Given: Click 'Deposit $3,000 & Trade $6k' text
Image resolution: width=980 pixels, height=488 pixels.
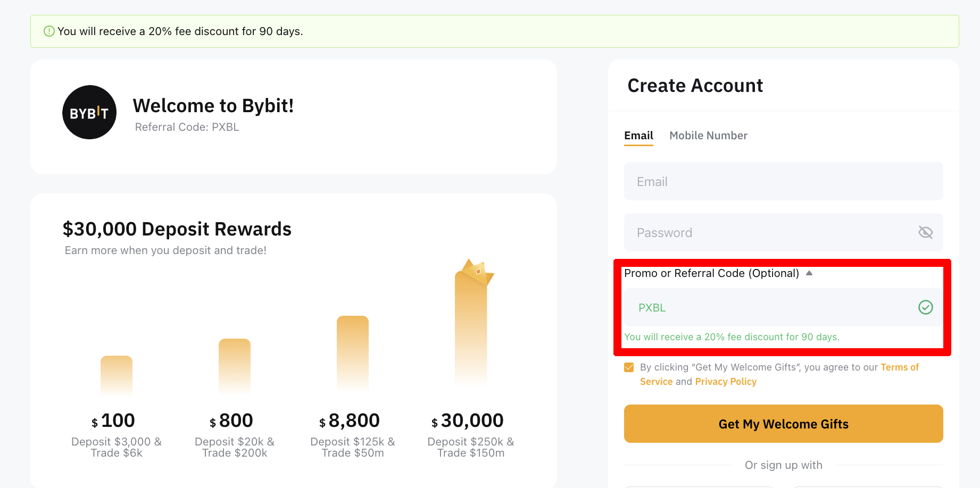Looking at the screenshot, I should (117, 447).
